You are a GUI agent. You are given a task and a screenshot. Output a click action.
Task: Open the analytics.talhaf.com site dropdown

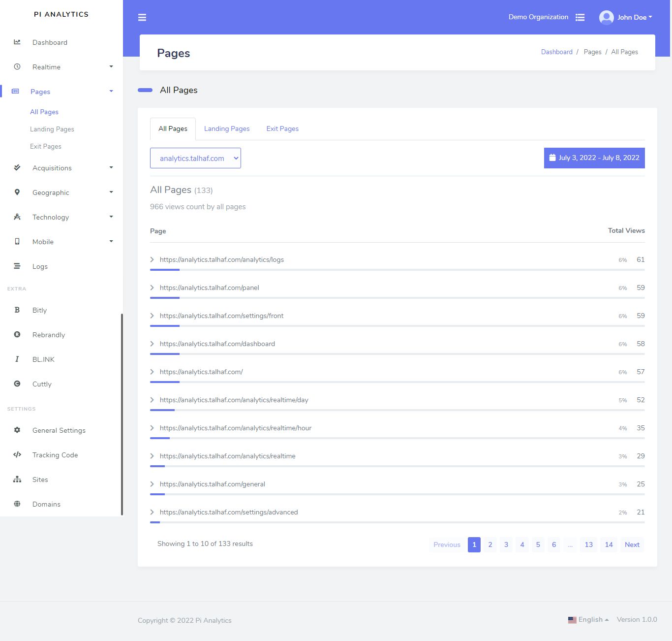click(195, 158)
